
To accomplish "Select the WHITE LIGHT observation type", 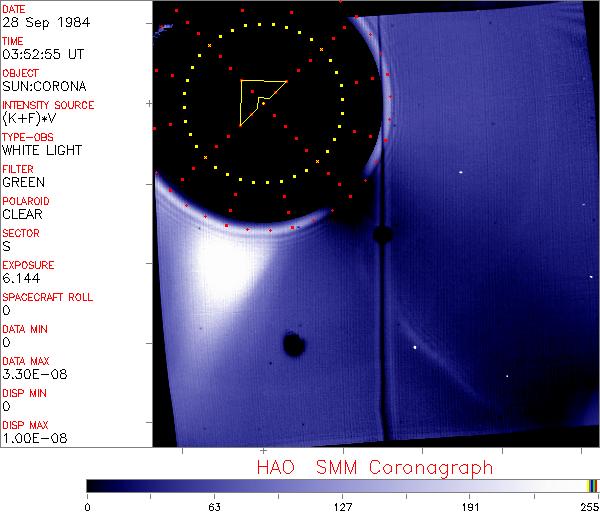I will [42, 150].
